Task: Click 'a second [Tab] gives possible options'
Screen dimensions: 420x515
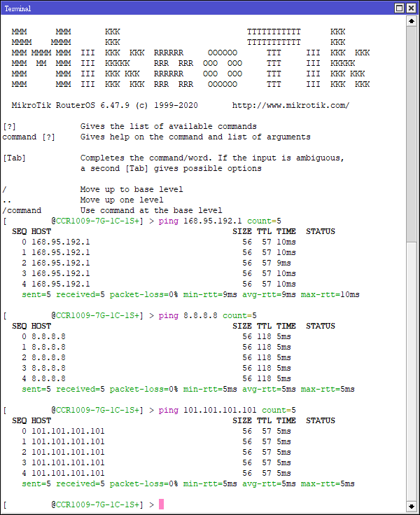Action: coord(171,168)
